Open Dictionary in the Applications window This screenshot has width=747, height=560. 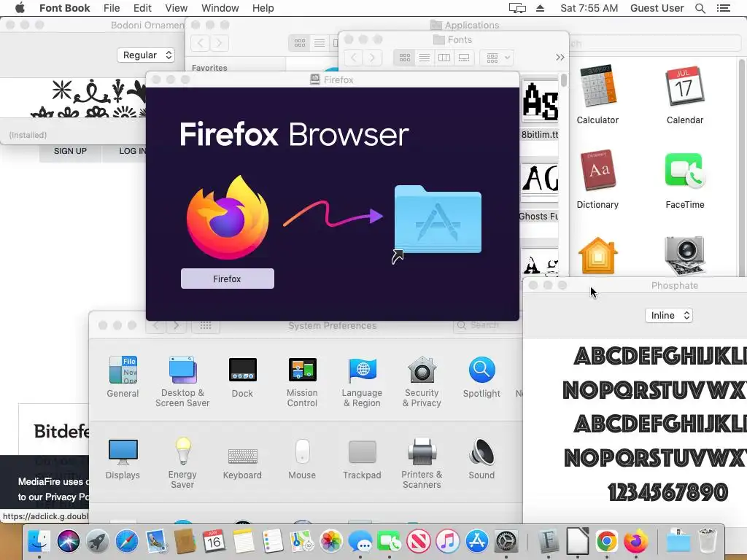597,170
